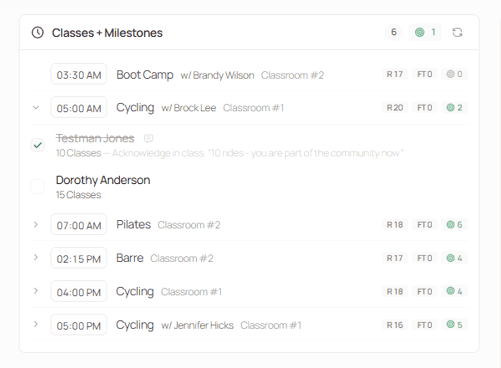501x368 pixels.
Task: Uncheck the Testman Jones milestone checkbox
Action: [x=38, y=145]
